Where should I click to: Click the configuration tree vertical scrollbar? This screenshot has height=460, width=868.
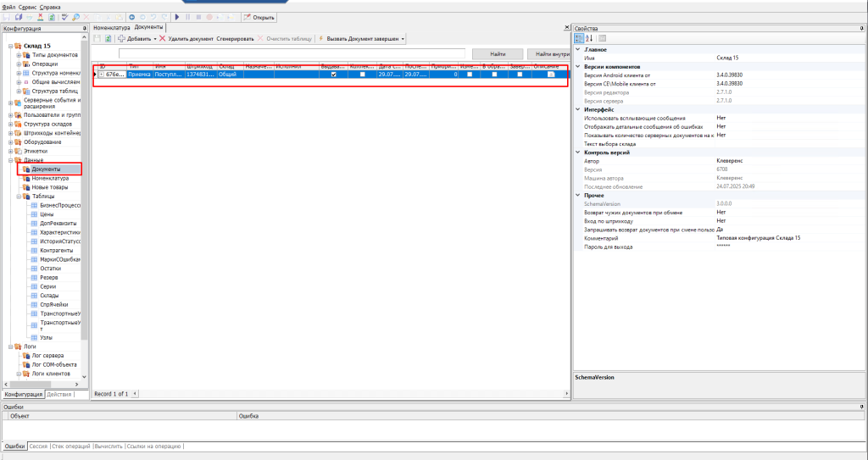[84, 212]
